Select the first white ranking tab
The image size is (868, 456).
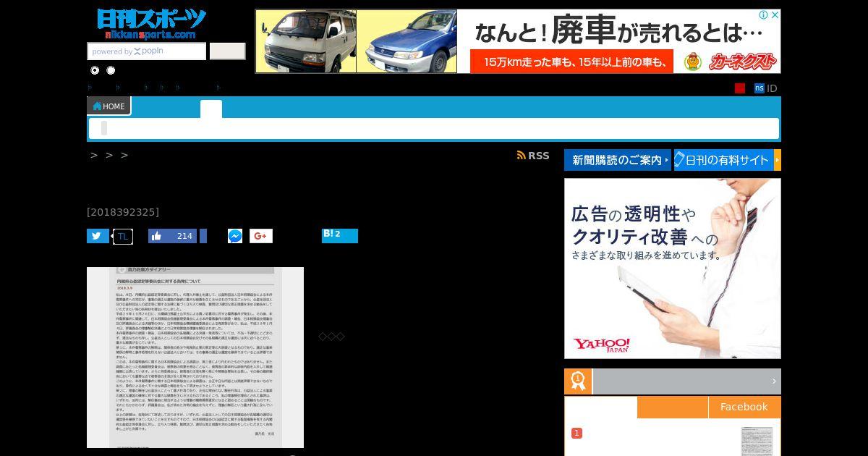point(601,407)
